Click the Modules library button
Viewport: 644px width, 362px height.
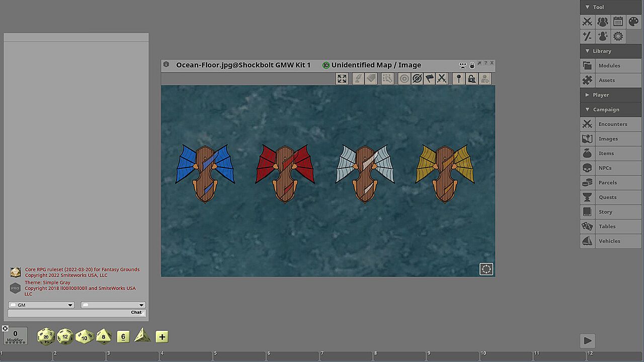pos(609,66)
